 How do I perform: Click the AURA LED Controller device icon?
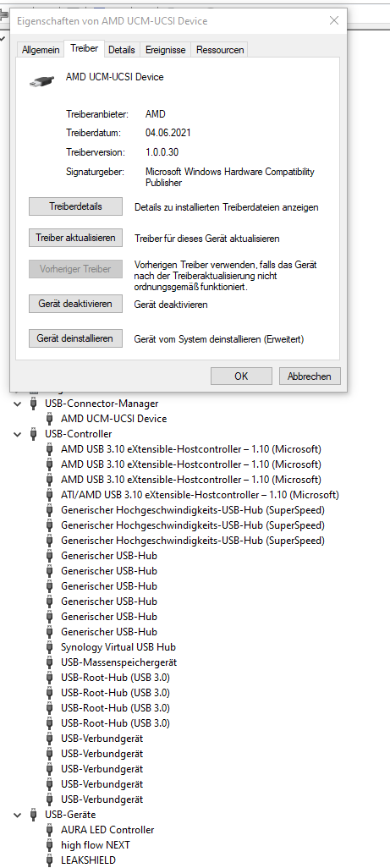point(50,830)
